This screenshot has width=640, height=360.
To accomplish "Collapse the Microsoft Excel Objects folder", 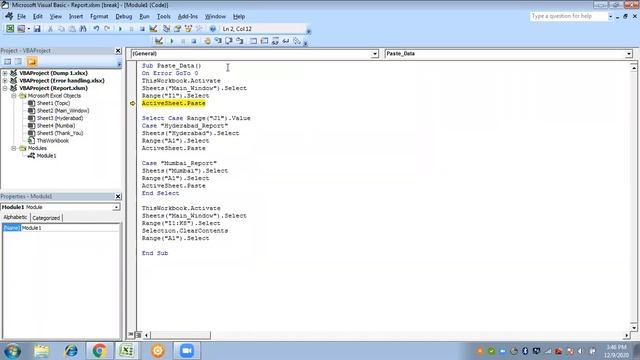I will [14, 96].
